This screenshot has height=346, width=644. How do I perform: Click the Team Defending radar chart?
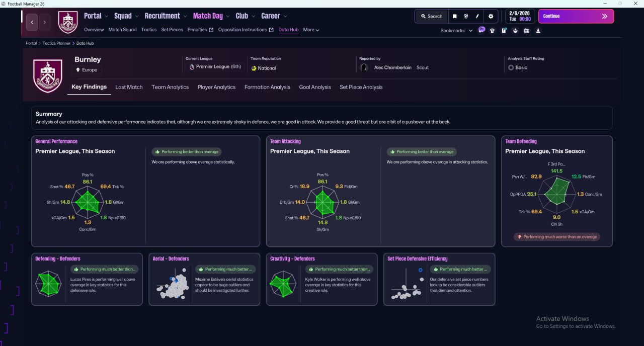coord(557,194)
